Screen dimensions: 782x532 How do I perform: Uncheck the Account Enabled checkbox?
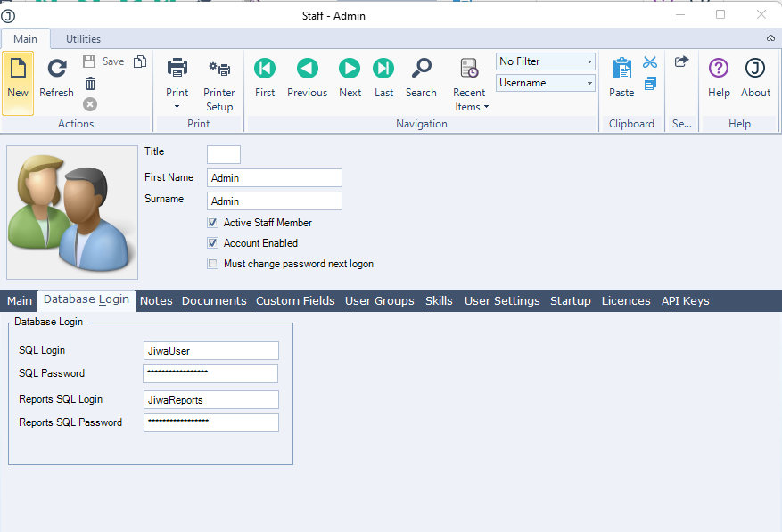[213, 243]
